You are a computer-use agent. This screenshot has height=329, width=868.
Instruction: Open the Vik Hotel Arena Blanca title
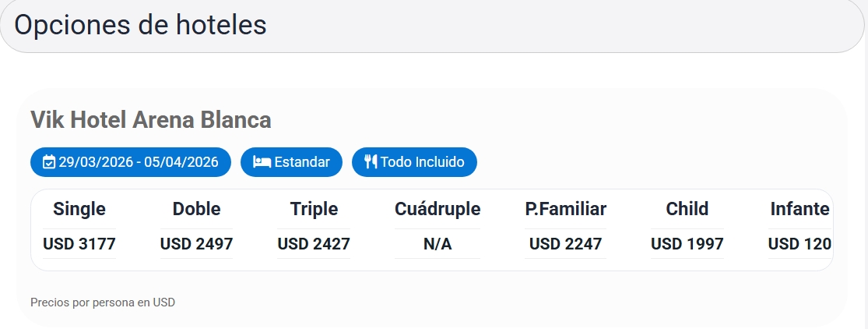coord(151,120)
